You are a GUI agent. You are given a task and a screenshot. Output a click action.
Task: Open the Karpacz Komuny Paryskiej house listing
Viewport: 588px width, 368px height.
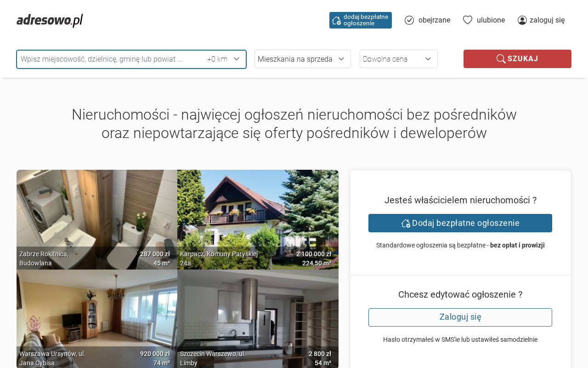coord(258,219)
